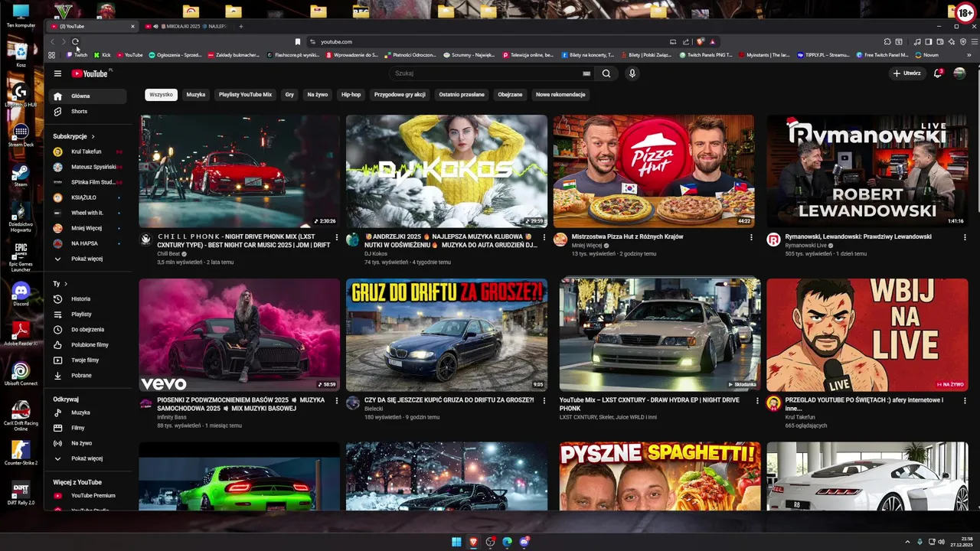Click the Utwórz create button

(x=906, y=73)
